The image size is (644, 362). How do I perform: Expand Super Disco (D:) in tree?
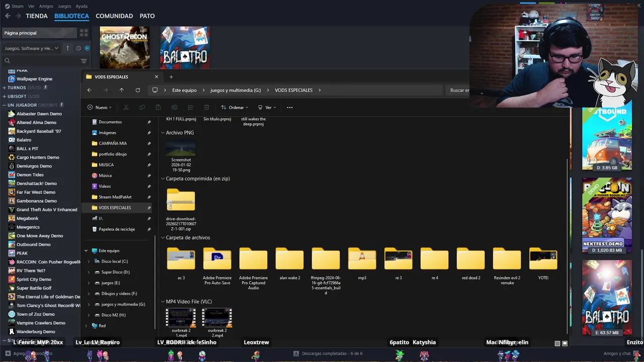[89, 272]
